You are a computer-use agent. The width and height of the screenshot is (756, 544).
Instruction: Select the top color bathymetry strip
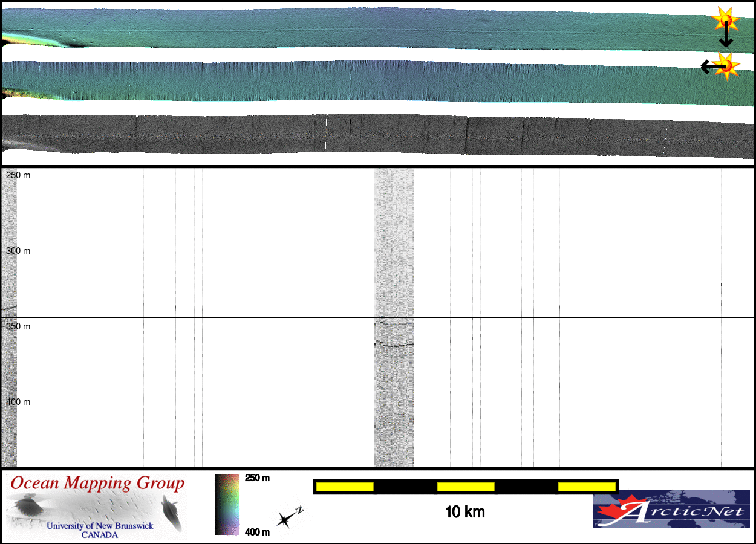[x=363, y=27]
